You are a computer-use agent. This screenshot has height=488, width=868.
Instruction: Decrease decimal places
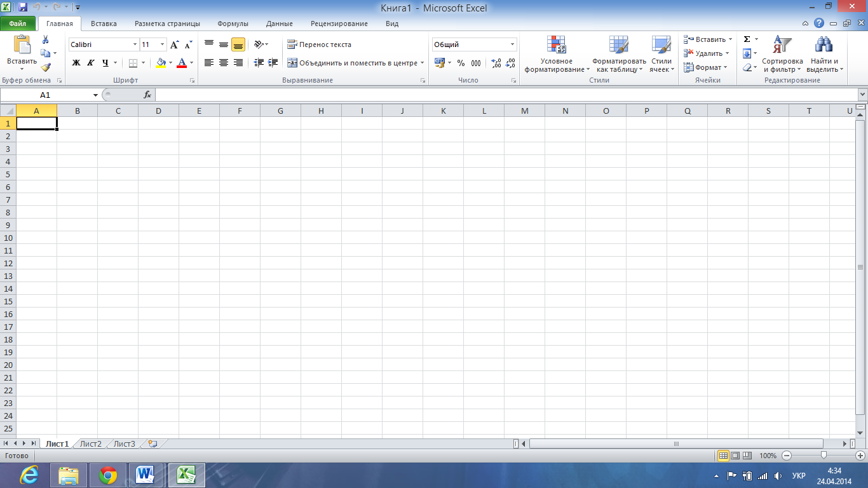click(x=510, y=63)
